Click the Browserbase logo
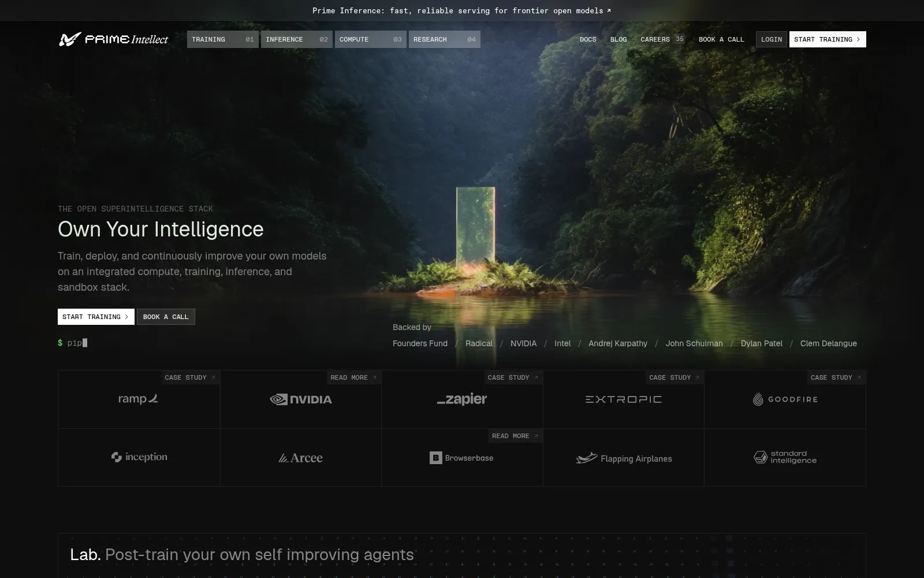The width and height of the screenshot is (924, 578). tap(461, 458)
